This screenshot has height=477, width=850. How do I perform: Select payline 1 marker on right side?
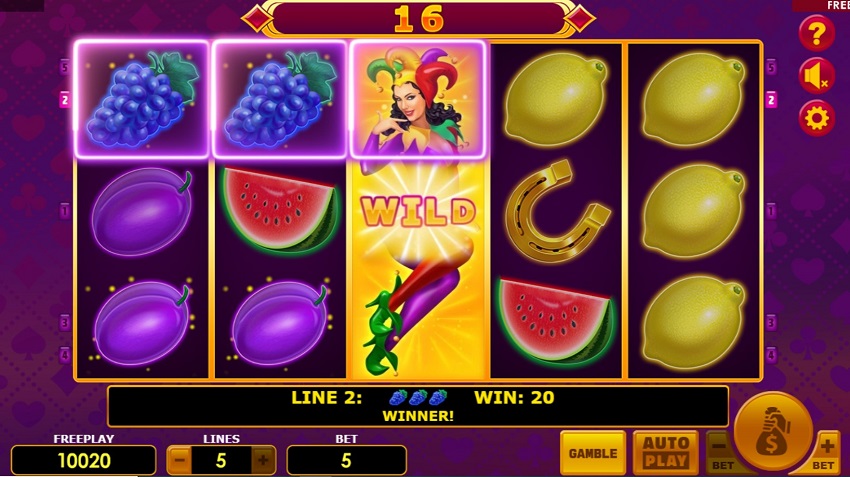pos(771,210)
